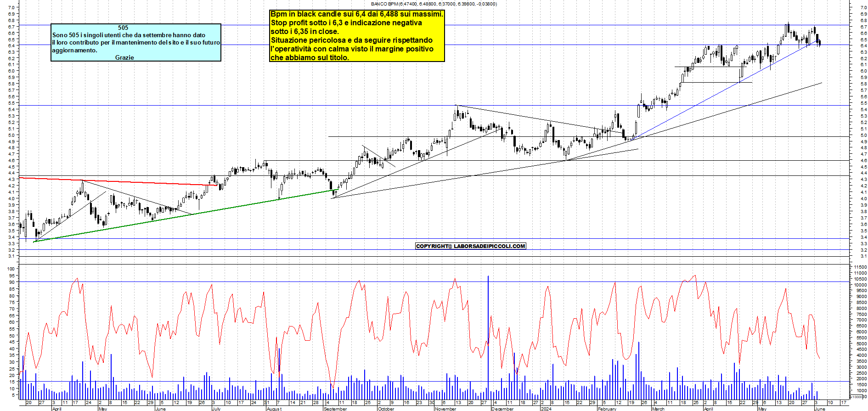Click the 'October' month label
Image resolution: width=868 pixels, height=411 pixels.
coord(386,409)
